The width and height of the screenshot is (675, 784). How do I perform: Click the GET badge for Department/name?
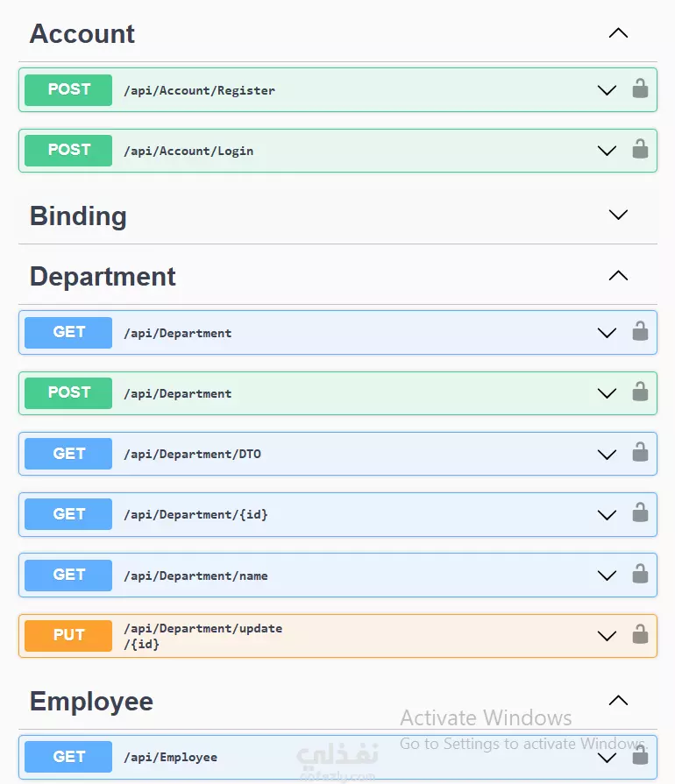point(68,575)
